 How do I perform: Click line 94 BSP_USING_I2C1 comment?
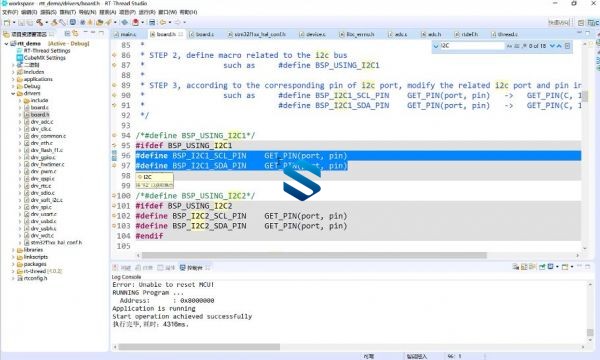[x=195, y=135]
